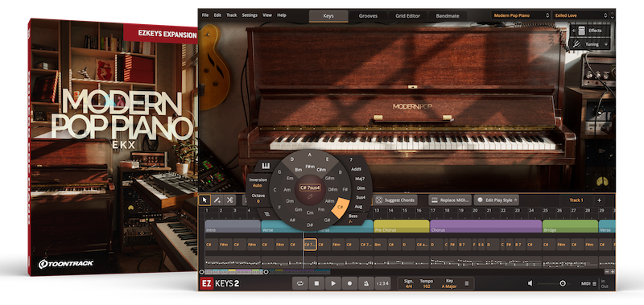Expand the Edit Play Style dropdown
644x305 pixels.
click(496, 200)
